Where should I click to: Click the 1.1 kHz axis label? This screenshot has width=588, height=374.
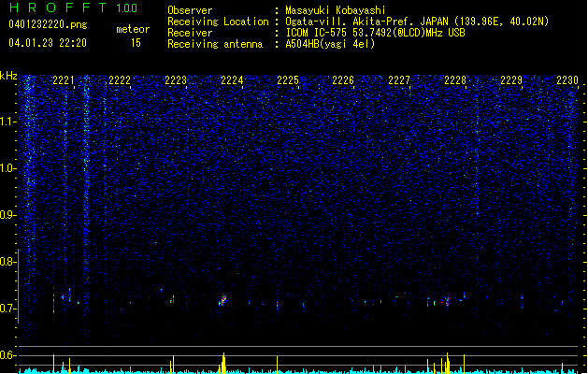tap(7, 122)
